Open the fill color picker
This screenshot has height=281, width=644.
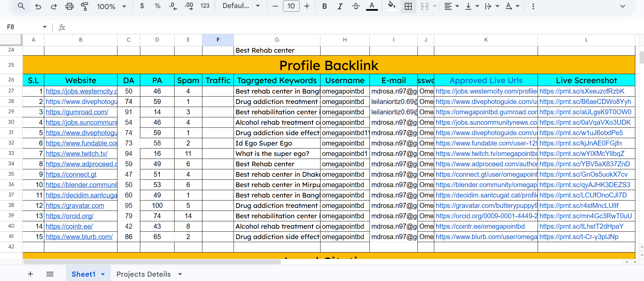click(391, 6)
